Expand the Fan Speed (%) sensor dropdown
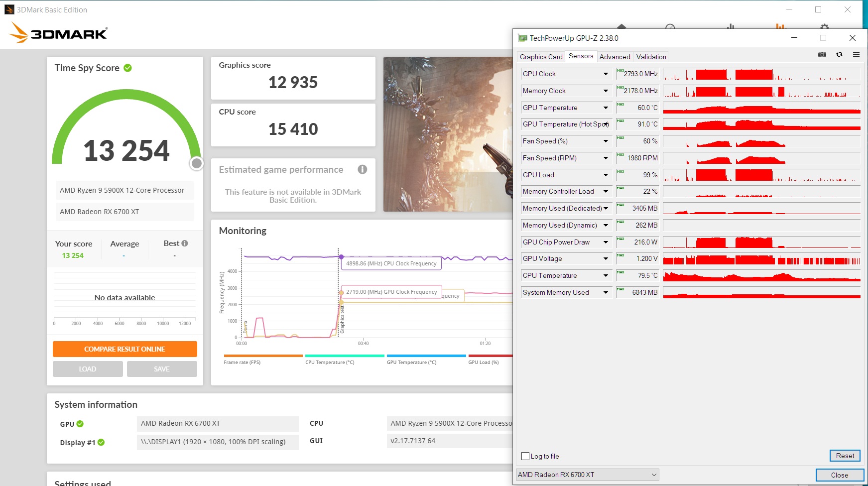This screenshot has height=486, width=868. coord(606,141)
